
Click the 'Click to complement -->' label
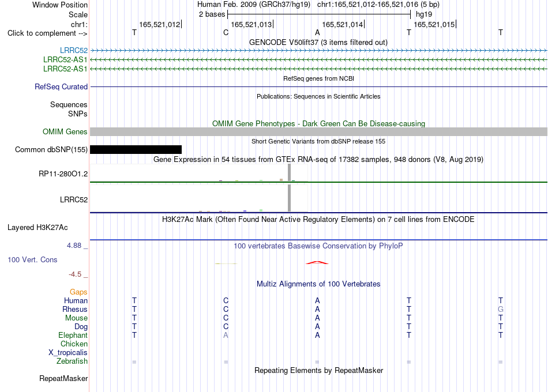pyautogui.click(x=47, y=33)
